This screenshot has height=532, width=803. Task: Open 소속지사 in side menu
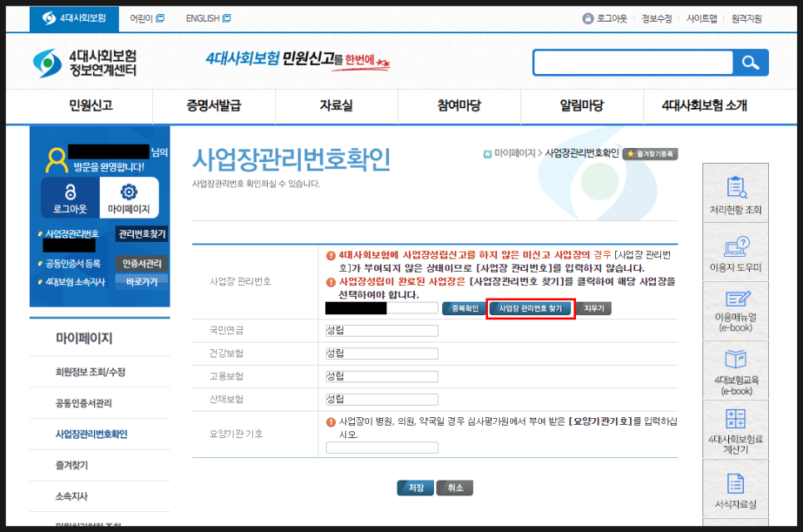coord(71,496)
